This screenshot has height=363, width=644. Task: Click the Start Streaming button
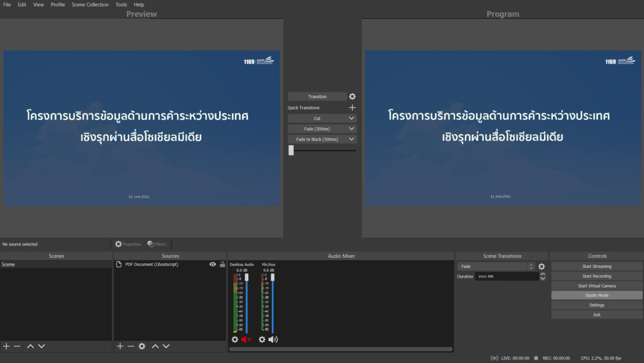597,266
